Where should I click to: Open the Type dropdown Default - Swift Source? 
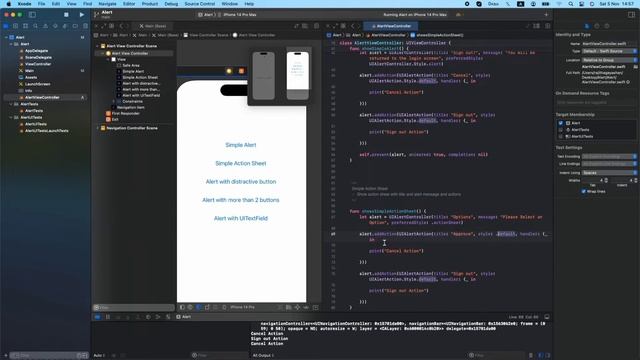click(609, 51)
